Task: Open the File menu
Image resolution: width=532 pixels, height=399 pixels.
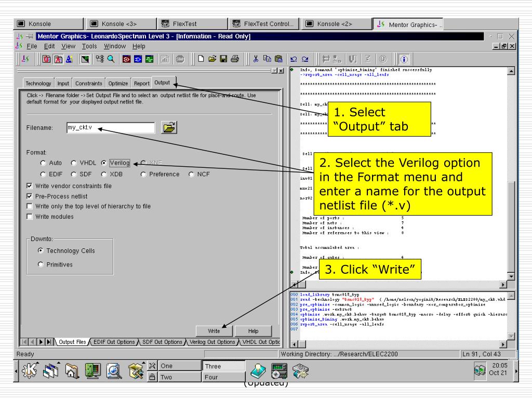Action: click(x=32, y=46)
